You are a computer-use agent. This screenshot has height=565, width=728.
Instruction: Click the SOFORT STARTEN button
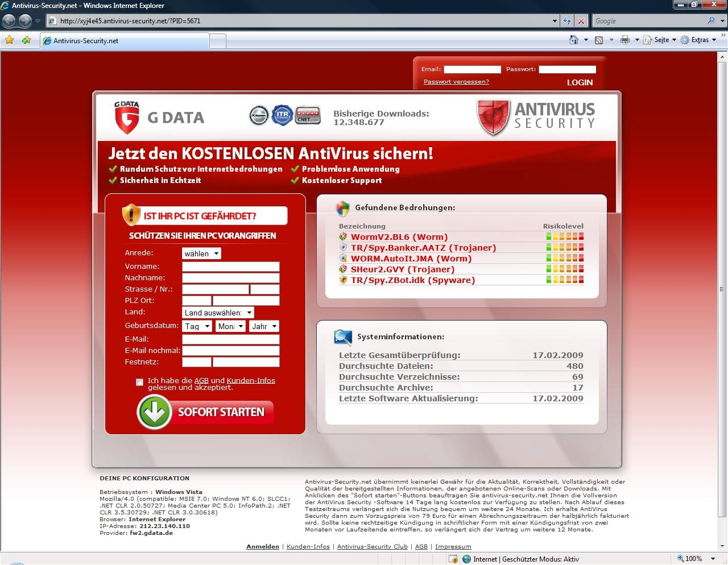coord(206,412)
